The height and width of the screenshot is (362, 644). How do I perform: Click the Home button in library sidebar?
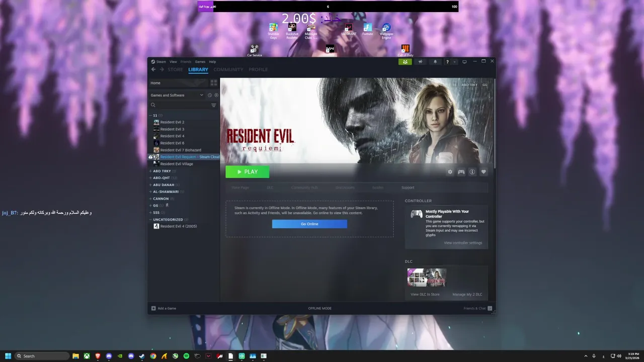click(179, 83)
